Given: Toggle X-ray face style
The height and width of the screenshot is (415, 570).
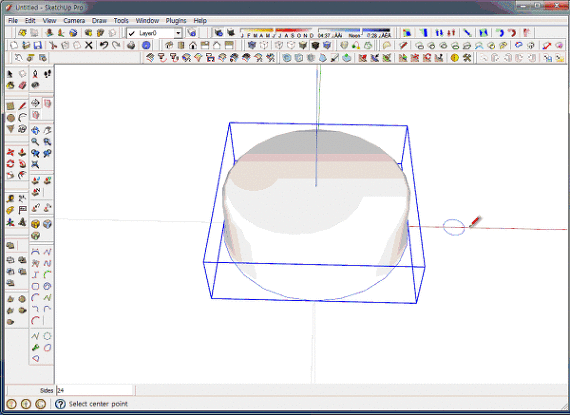Looking at the screenshot, I should (252, 45).
